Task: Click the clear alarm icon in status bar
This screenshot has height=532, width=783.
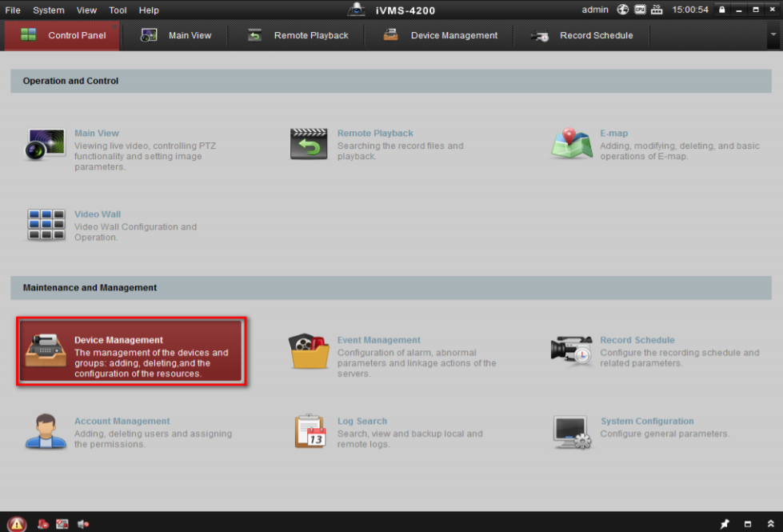Action: (43, 524)
